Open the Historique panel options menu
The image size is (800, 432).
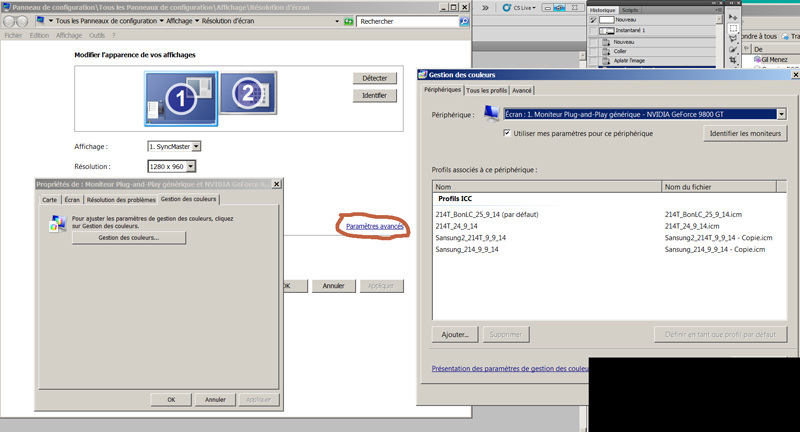[x=718, y=10]
